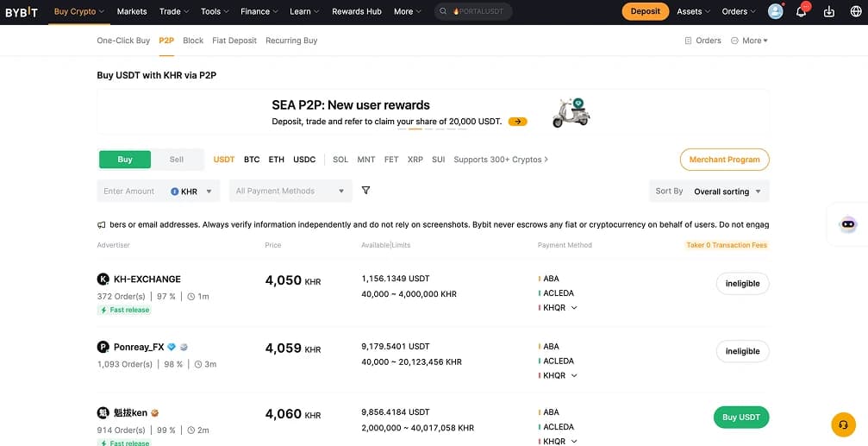Switch to One-Click Buy tab
The height and width of the screenshot is (446, 868).
pyautogui.click(x=123, y=41)
